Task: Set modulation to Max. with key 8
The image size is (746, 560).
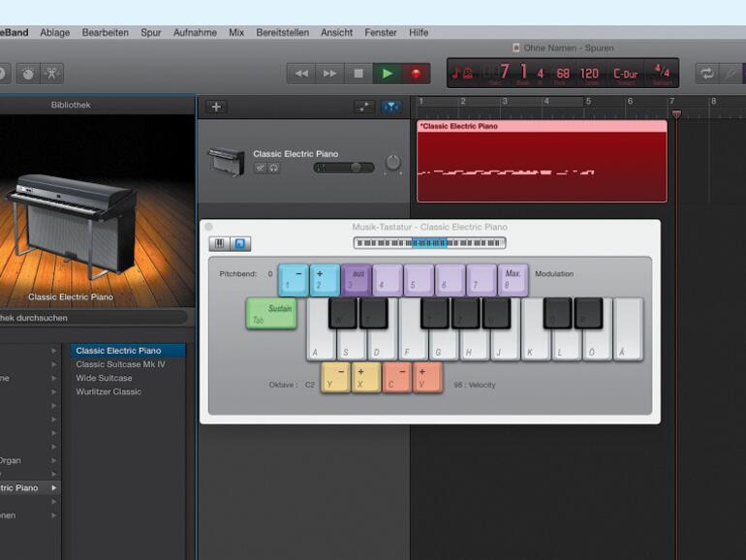Action: [x=513, y=280]
